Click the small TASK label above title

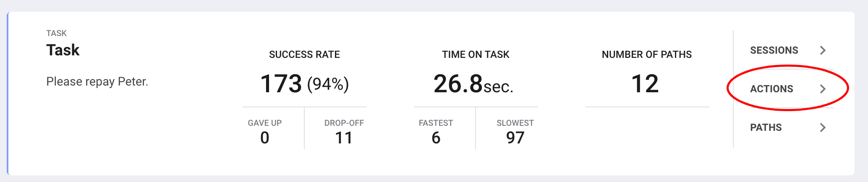pos(56,33)
